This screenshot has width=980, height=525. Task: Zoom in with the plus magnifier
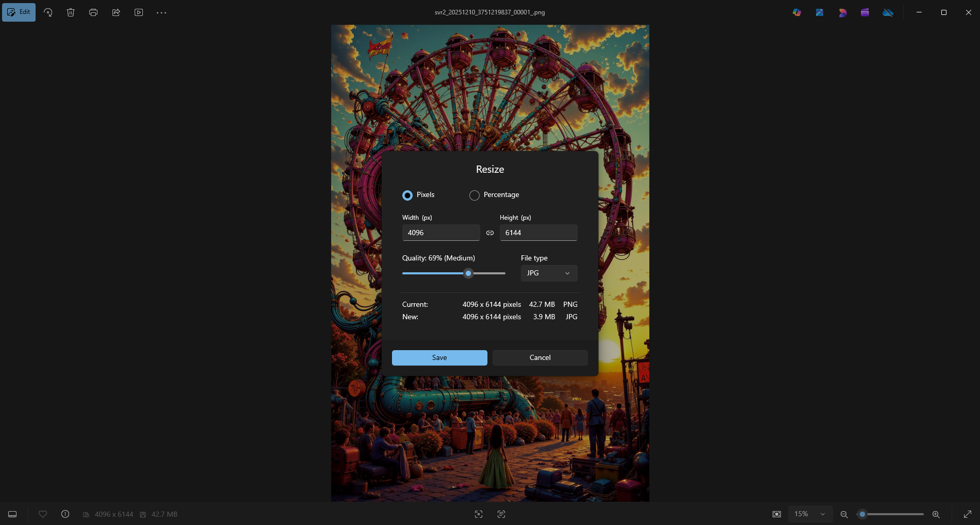point(936,514)
